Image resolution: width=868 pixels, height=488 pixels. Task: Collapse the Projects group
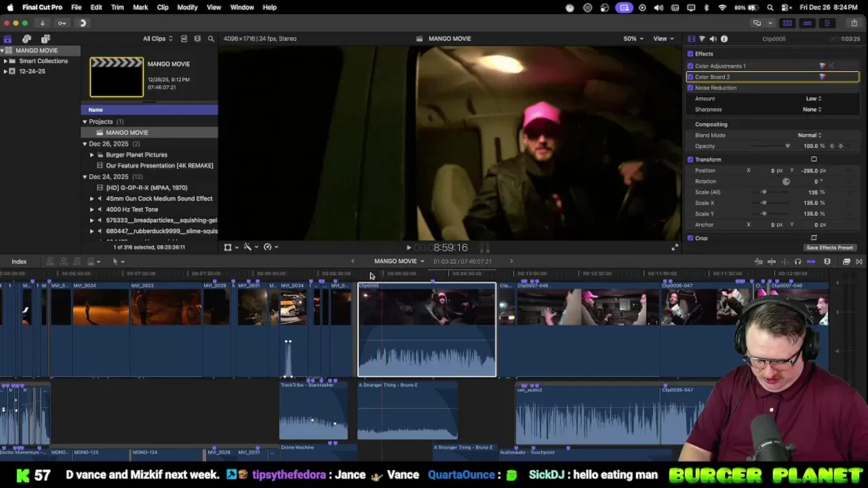[x=85, y=122]
